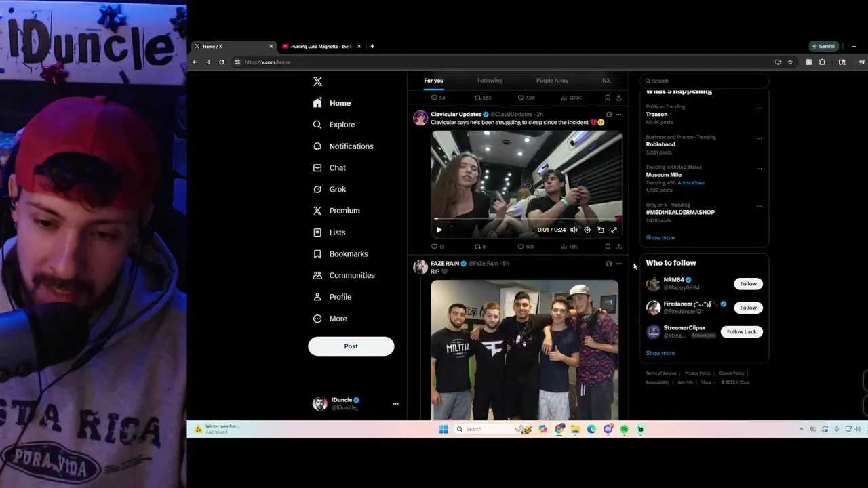Click Show more under Who to follow
This screenshot has height=488, width=868.
[660, 353]
